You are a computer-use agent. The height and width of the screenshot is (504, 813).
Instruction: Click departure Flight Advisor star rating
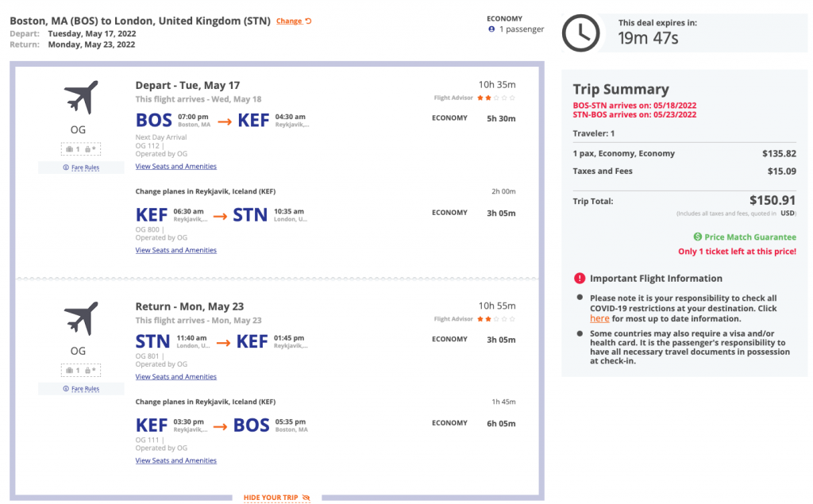point(496,98)
